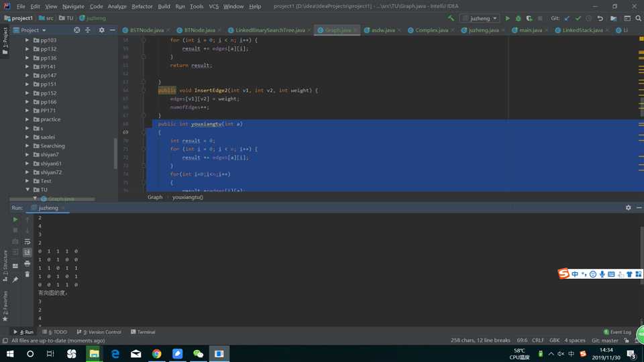Click the taskbar volume icon

[x=561, y=354]
